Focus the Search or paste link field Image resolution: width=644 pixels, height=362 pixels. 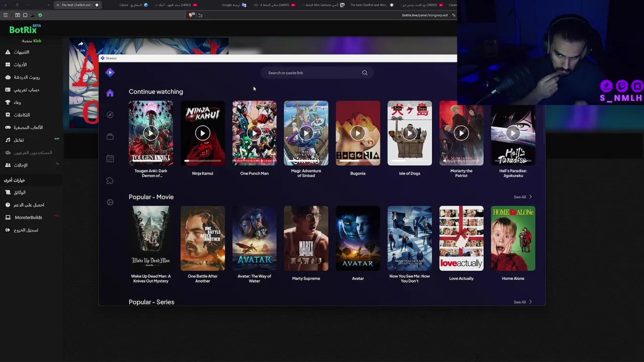coord(317,73)
